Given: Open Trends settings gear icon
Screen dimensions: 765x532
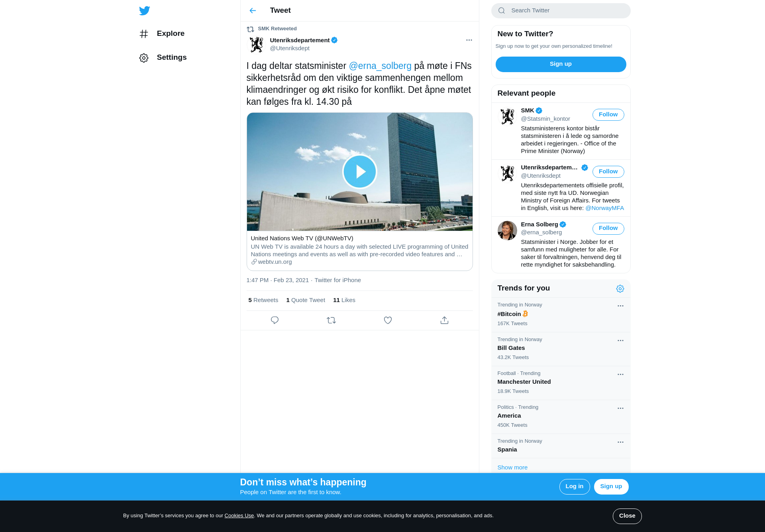Looking at the screenshot, I should click(x=620, y=289).
